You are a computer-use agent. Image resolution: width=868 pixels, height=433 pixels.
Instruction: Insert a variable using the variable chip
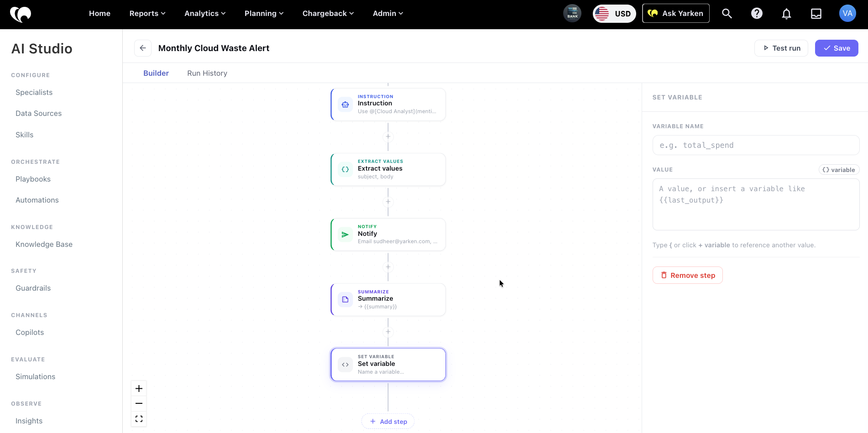point(839,170)
